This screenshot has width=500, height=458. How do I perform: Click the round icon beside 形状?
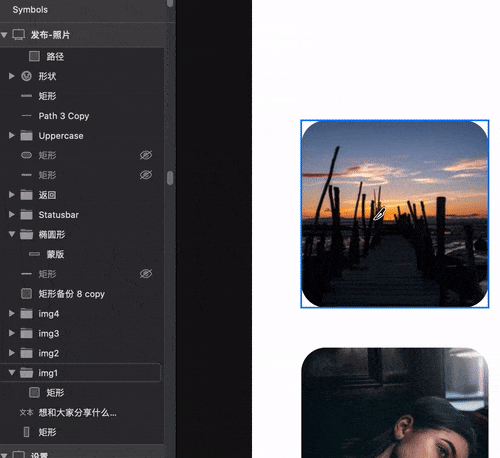pos(26,76)
